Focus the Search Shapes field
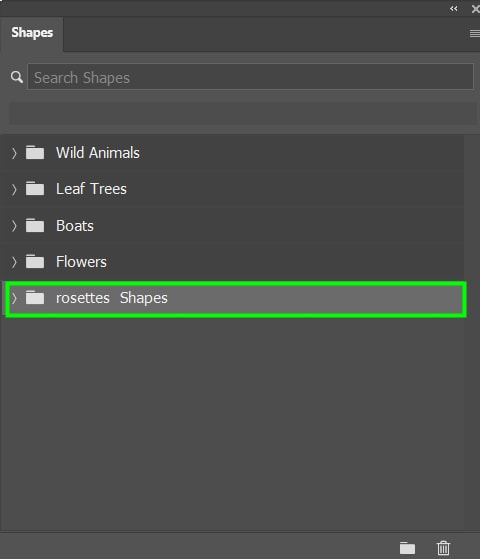Viewport: 480px width, 559px height. [x=250, y=77]
